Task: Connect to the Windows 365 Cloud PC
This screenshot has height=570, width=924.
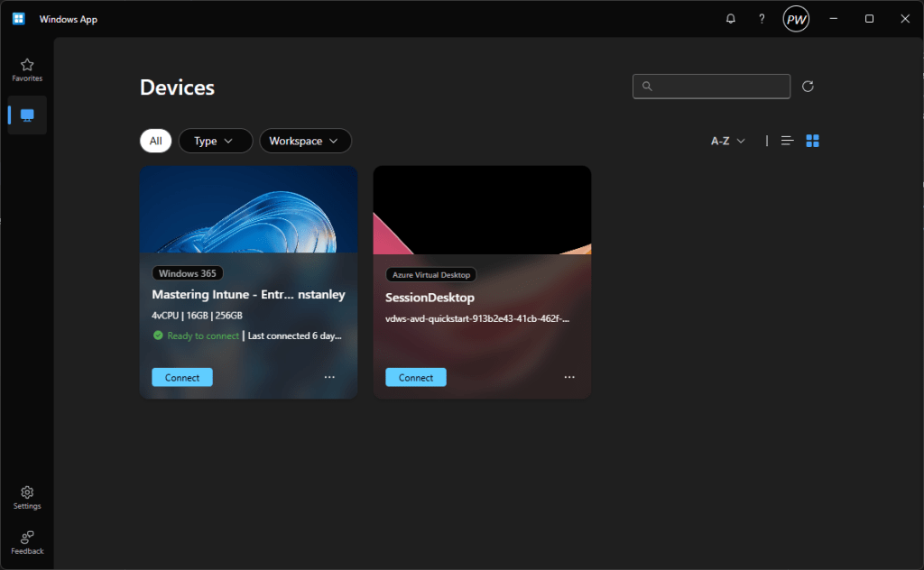Action: 182,377
